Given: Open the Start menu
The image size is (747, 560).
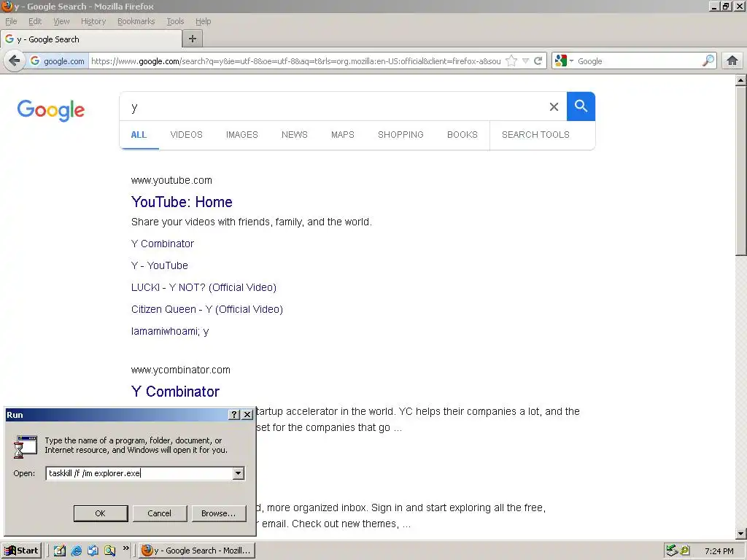Looking at the screenshot, I should 21,551.
